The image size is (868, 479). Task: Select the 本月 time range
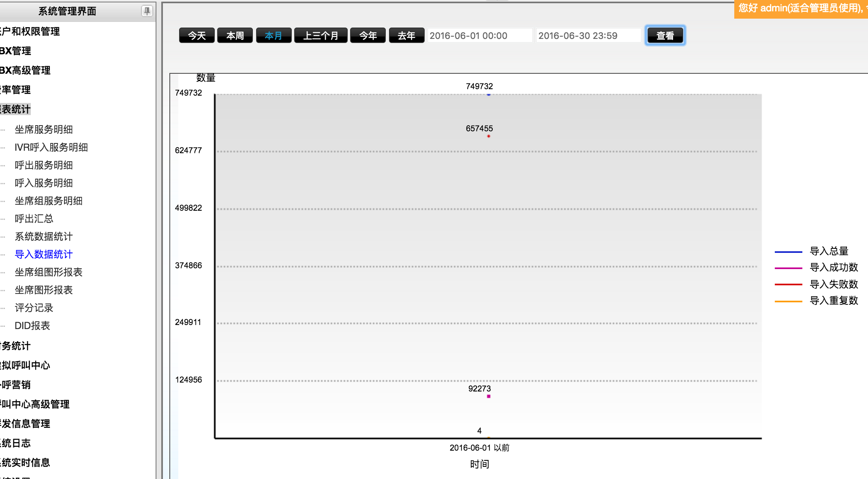click(274, 36)
